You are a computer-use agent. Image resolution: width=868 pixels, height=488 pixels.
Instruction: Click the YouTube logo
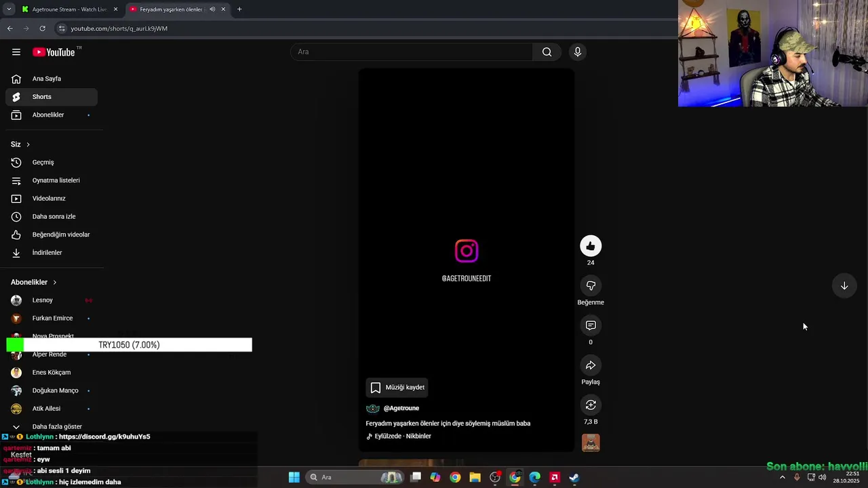tap(54, 52)
